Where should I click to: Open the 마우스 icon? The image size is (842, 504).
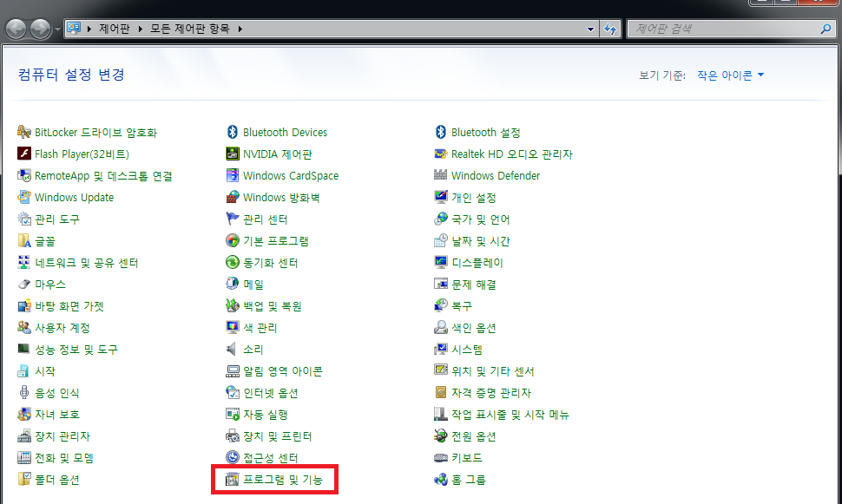pos(24,284)
